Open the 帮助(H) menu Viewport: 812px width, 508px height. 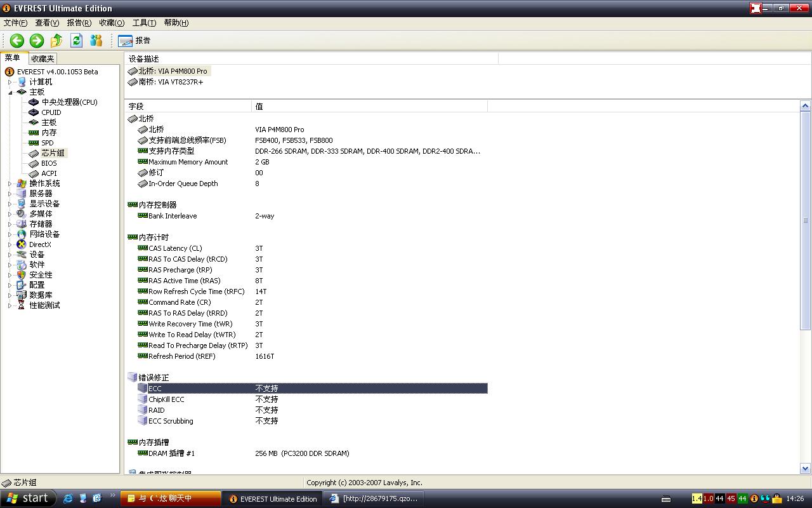click(x=176, y=23)
